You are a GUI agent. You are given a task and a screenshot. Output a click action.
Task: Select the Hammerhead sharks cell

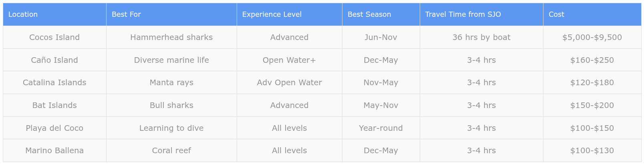[x=171, y=37]
